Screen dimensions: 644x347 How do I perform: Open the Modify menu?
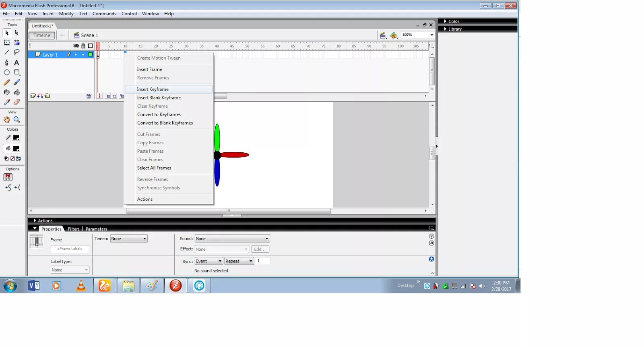click(x=66, y=14)
